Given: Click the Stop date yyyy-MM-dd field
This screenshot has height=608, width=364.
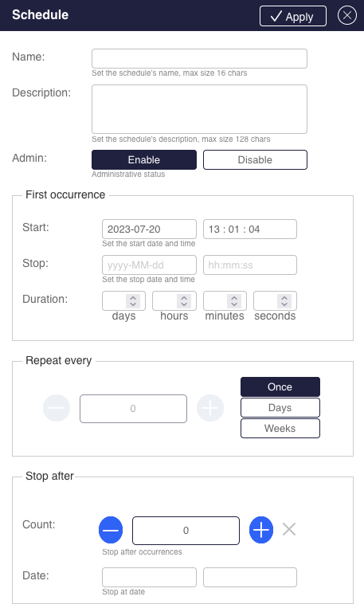Looking at the screenshot, I should pos(149,265).
